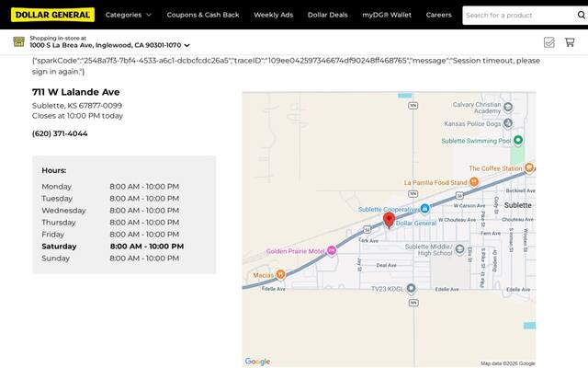This screenshot has height=368, width=588.
Task: Click the Saturday hours row
Action: (113, 247)
